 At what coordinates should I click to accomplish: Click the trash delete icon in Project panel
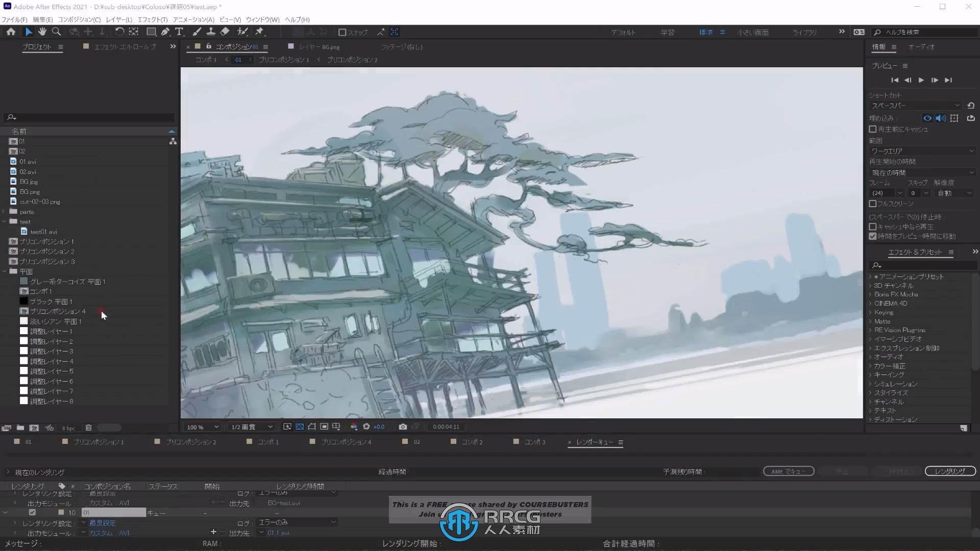[x=88, y=428]
